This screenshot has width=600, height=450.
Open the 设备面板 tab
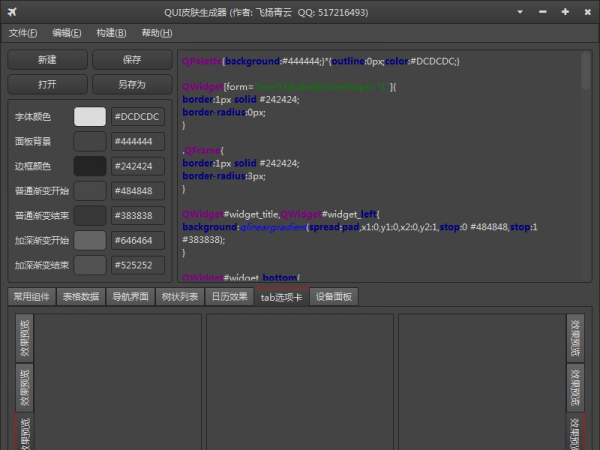point(333,297)
